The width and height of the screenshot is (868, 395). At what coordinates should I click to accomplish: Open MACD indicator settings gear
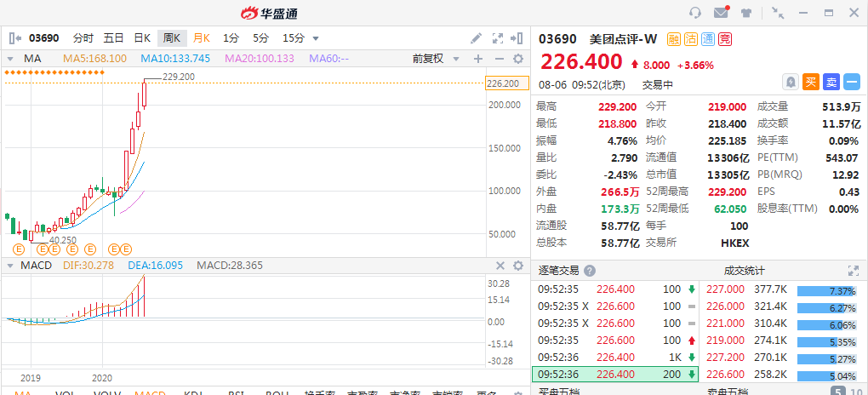[x=518, y=266]
